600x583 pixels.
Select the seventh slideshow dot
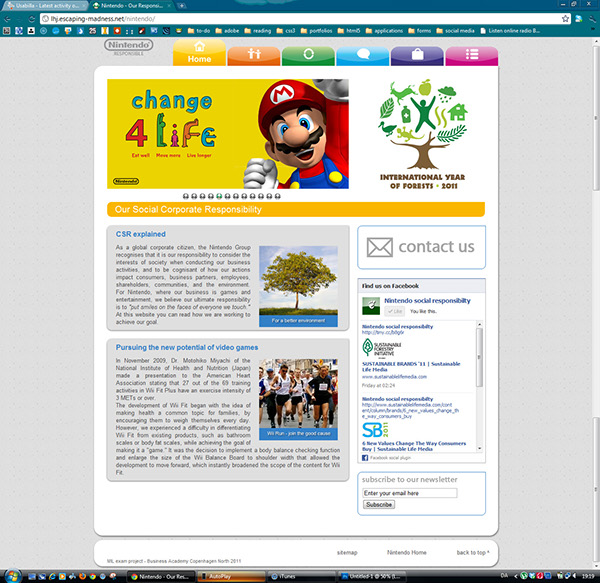(236, 196)
